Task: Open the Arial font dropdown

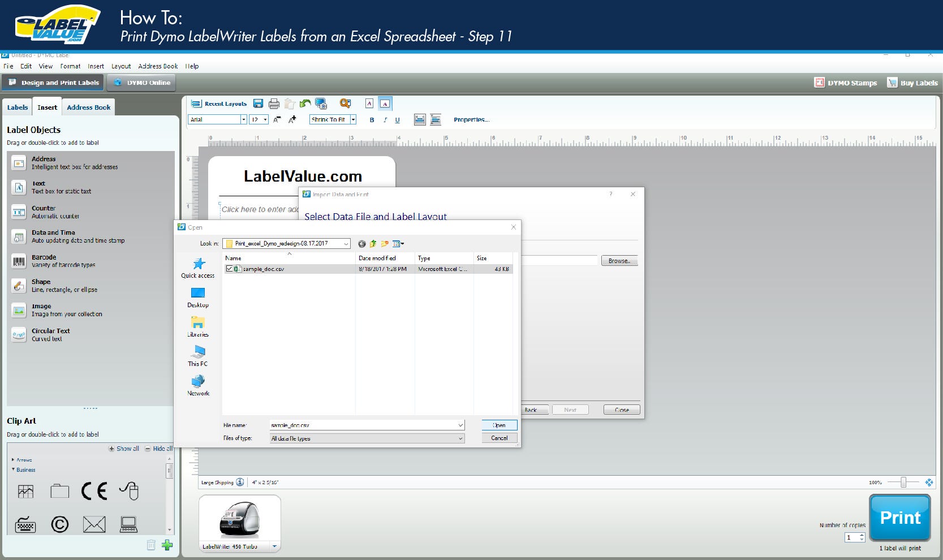Action: point(244,119)
